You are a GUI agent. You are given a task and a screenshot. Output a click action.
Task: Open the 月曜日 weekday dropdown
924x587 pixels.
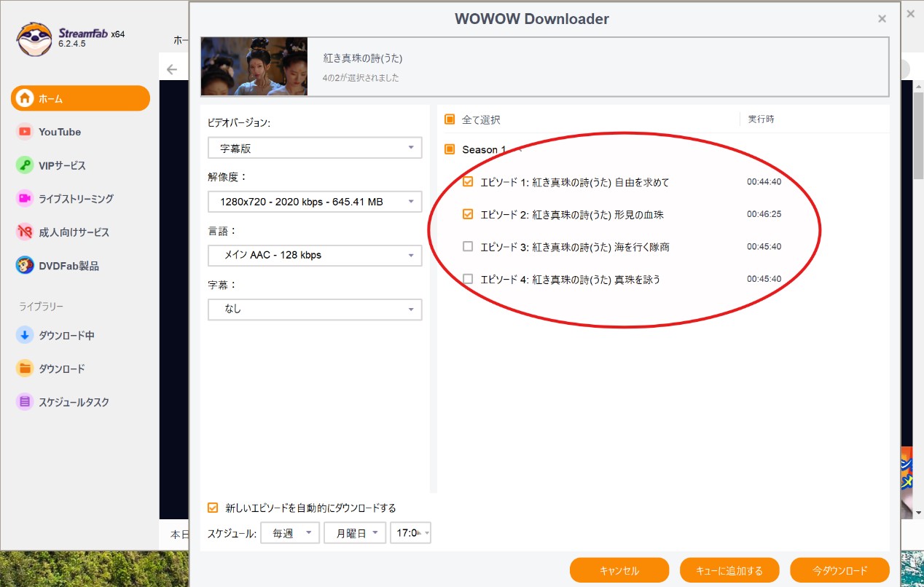pyautogui.click(x=355, y=533)
